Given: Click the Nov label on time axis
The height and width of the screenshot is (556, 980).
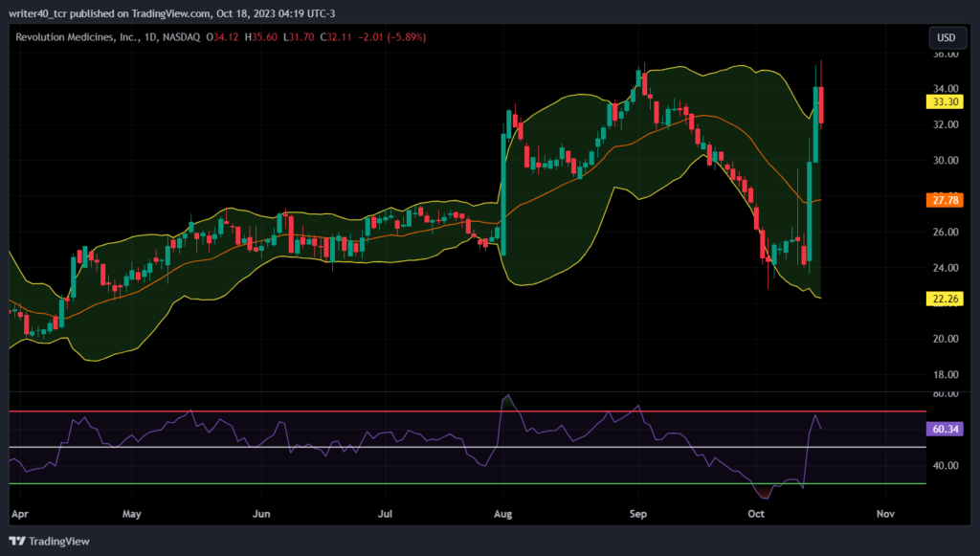Looking at the screenshot, I should [885, 514].
